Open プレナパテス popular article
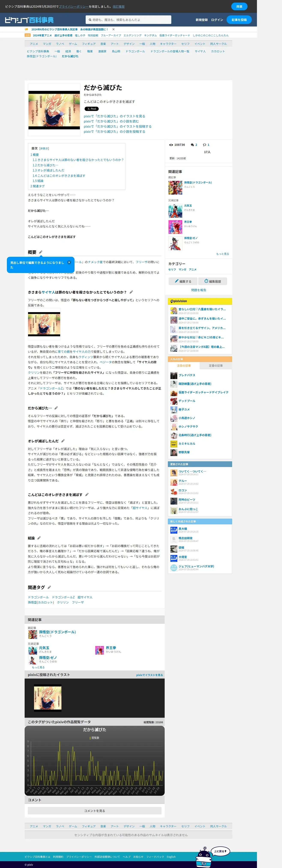Screen dimensions: 282x868 pos(187,375)
